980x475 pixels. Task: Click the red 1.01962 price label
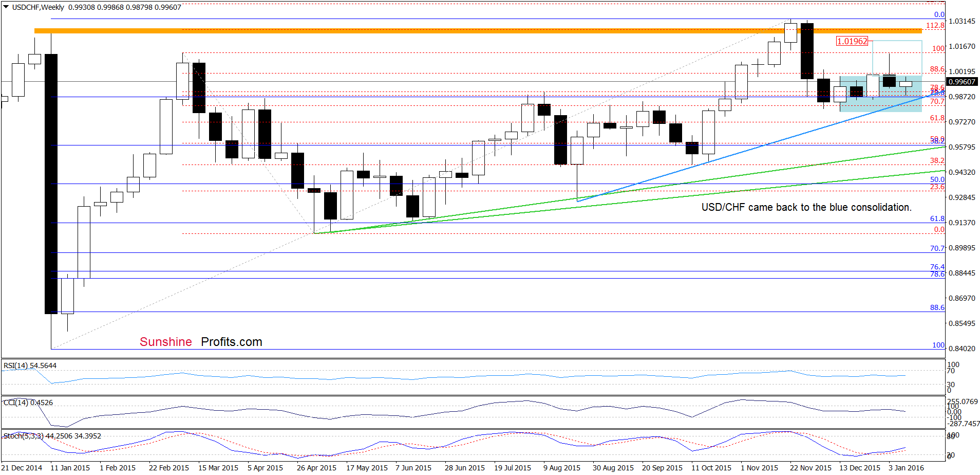[852, 41]
